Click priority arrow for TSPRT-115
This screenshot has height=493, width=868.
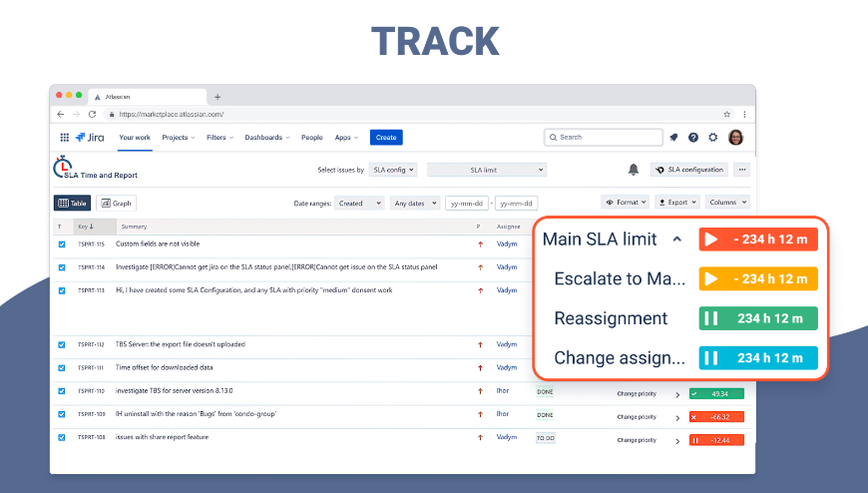tap(481, 245)
